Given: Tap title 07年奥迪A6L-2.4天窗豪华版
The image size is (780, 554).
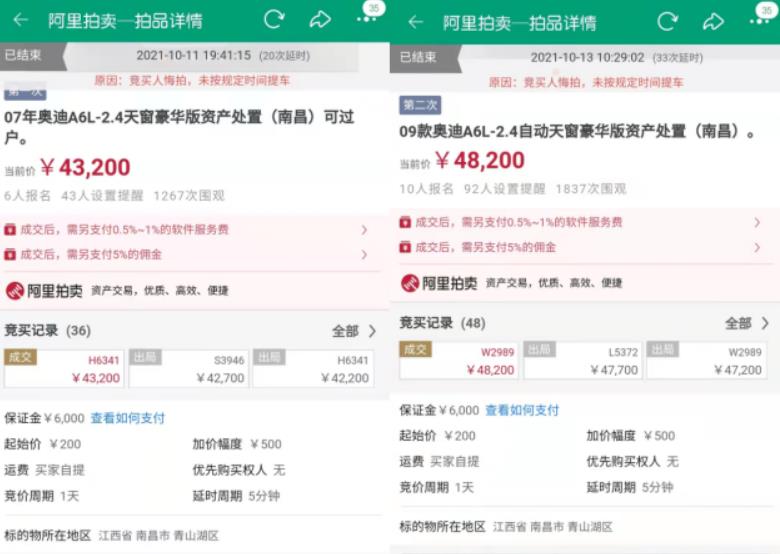Looking at the screenshot, I should pyautogui.click(x=179, y=127).
